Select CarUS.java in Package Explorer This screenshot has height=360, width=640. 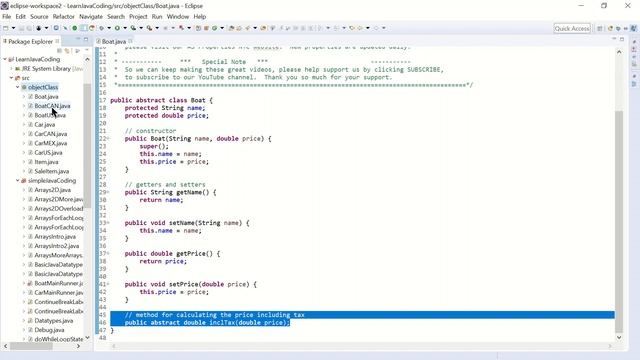point(48,153)
